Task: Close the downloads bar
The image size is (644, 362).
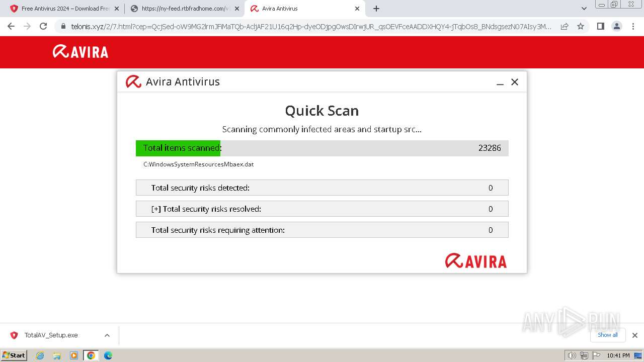Action: (x=635, y=335)
